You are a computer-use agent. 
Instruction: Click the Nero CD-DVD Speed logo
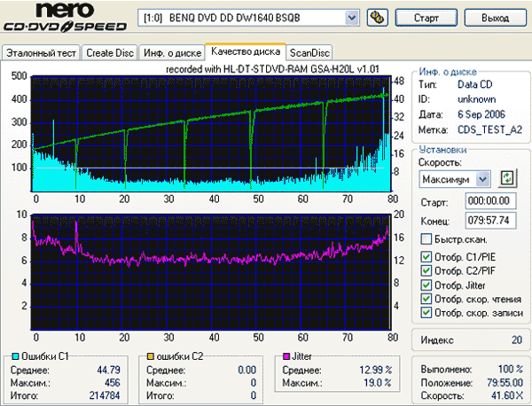(65, 17)
